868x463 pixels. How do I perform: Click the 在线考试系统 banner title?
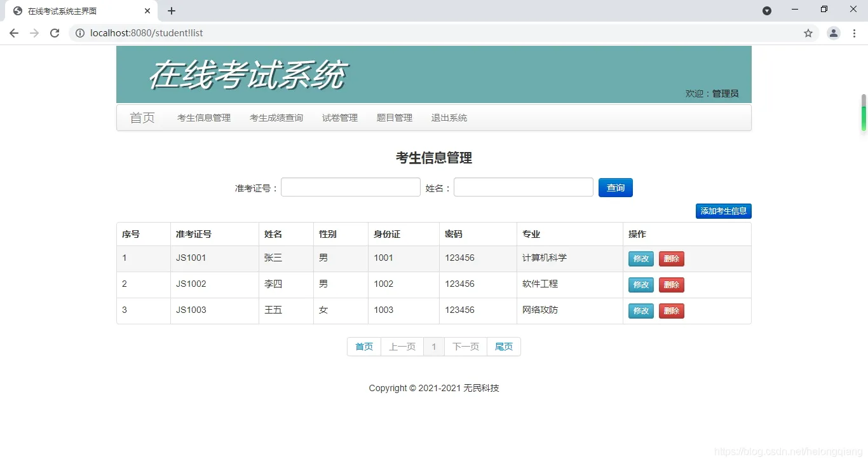(248, 75)
